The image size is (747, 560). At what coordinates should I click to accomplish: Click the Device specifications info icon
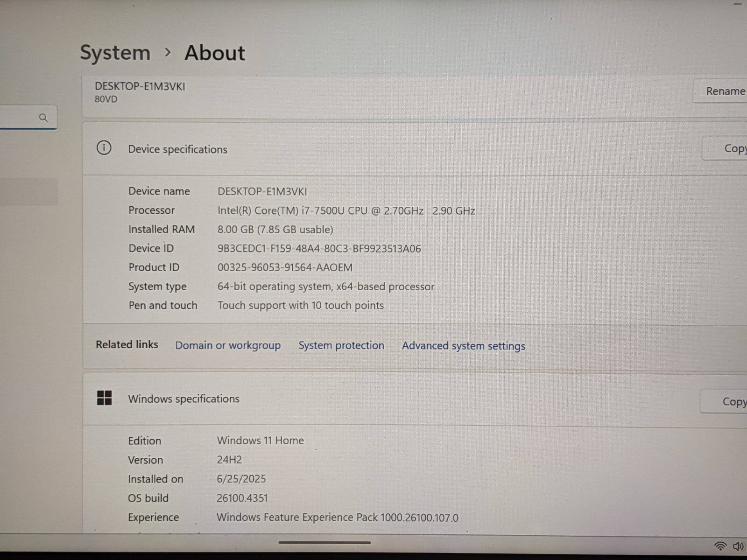click(104, 148)
